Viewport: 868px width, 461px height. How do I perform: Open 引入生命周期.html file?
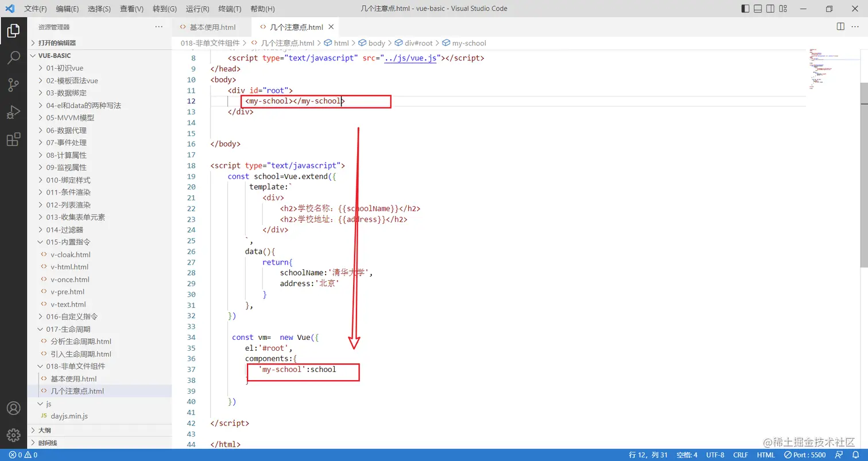coord(100,354)
